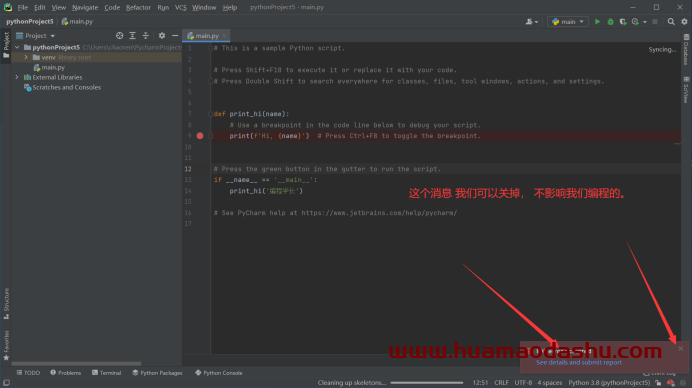This screenshot has height=388, width=692.
Task: Click the Project panel horizontal scrollbar
Action: pyautogui.click(x=76, y=364)
